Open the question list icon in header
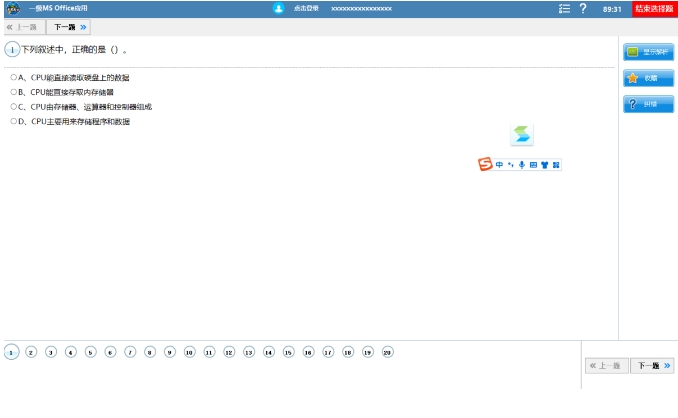Screen dimensions: 678x418 point(564,9)
